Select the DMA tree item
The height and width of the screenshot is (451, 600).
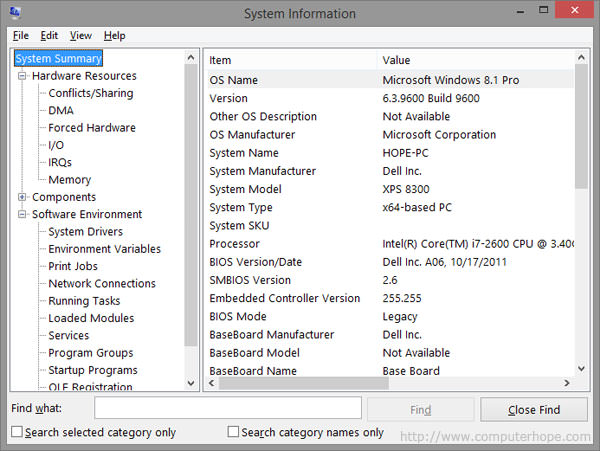[x=61, y=111]
